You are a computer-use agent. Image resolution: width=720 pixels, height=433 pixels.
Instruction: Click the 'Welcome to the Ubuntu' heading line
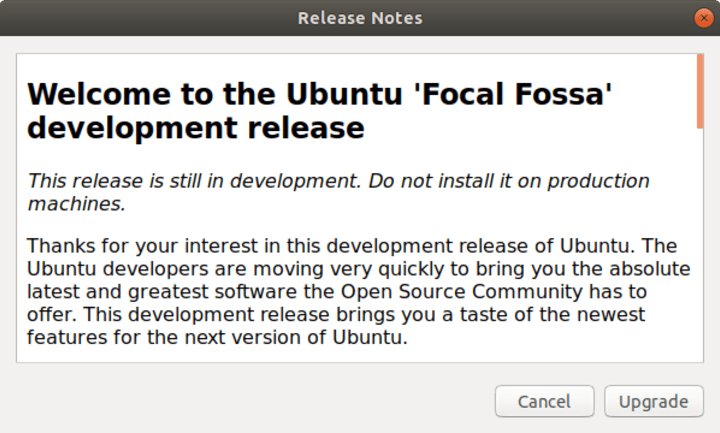[200, 94]
